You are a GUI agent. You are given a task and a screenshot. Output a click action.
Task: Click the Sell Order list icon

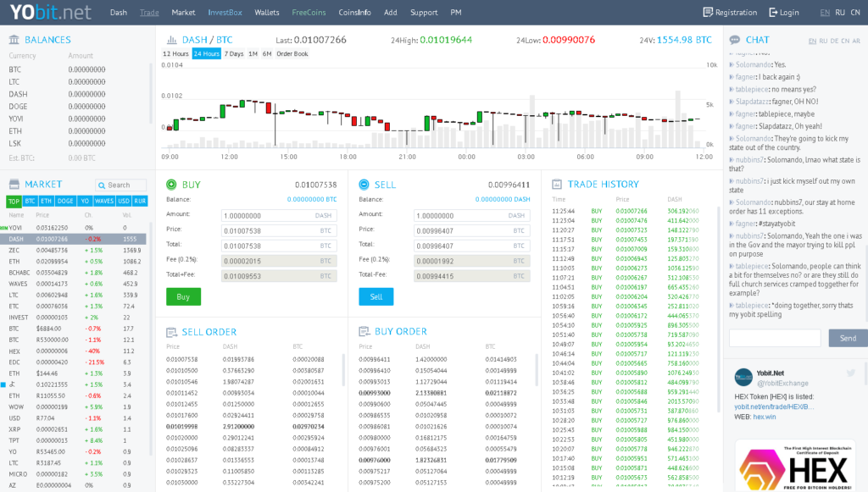click(x=171, y=332)
